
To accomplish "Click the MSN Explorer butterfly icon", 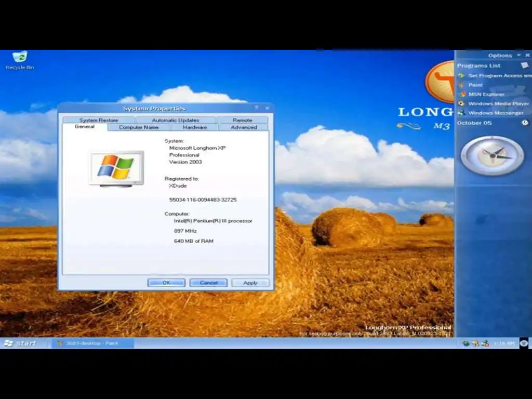I will coord(461,95).
